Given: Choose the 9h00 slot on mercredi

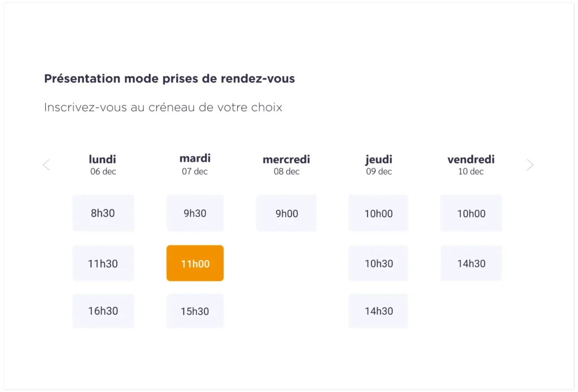Looking at the screenshot, I should (286, 213).
